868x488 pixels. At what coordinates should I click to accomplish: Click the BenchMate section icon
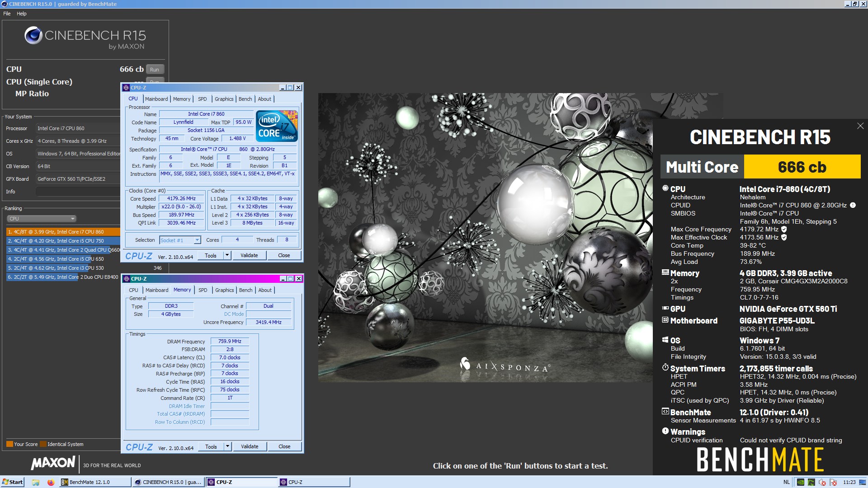pyautogui.click(x=665, y=412)
